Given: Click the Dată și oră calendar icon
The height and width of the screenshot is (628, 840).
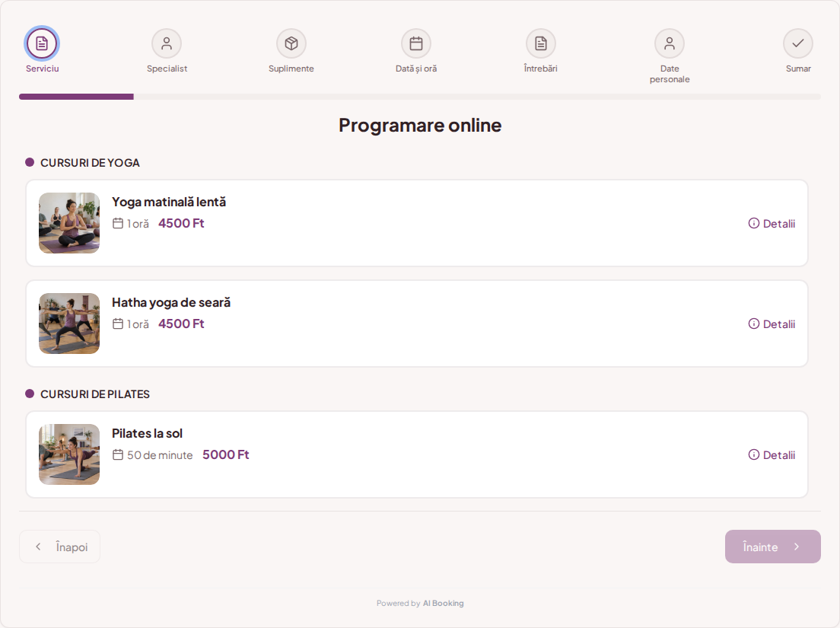Looking at the screenshot, I should click(416, 43).
